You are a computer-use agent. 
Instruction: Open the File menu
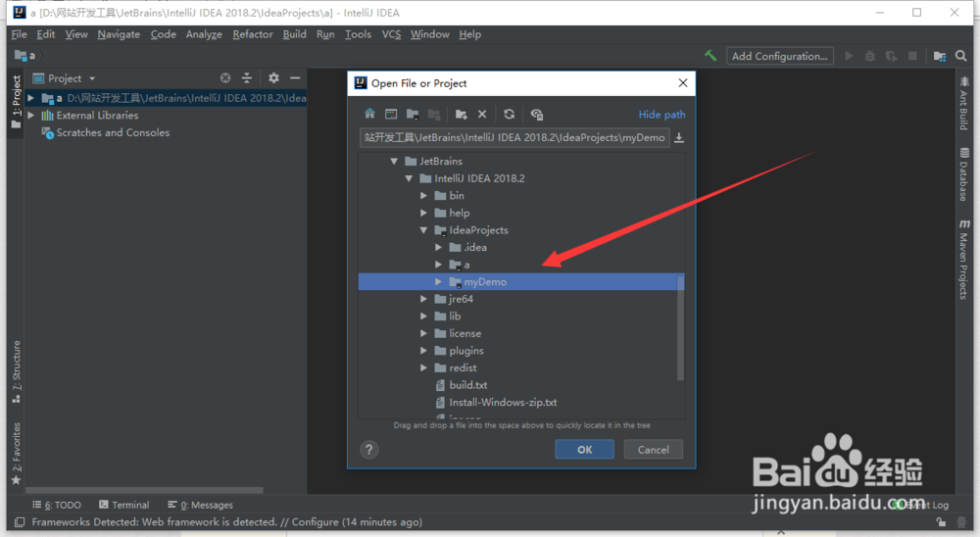click(x=20, y=34)
